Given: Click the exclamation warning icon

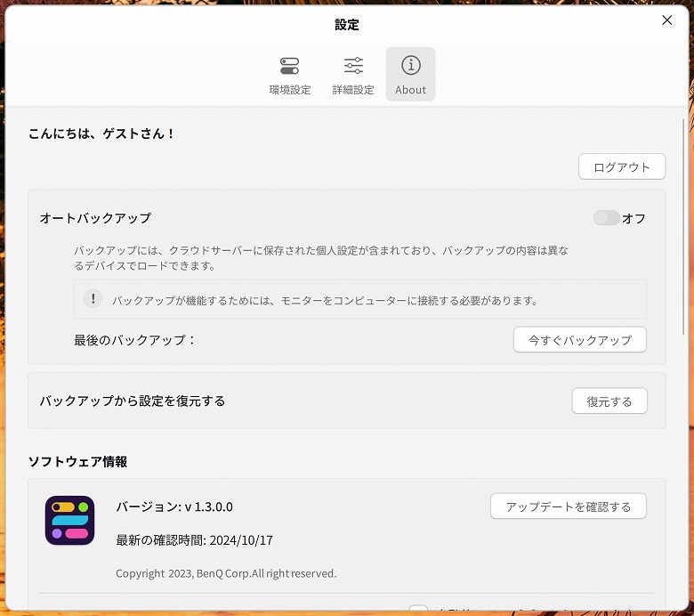Looking at the screenshot, I should click(93, 299).
